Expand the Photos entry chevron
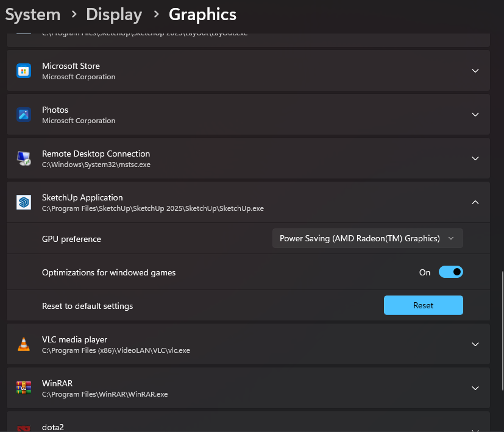 click(475, 115)
